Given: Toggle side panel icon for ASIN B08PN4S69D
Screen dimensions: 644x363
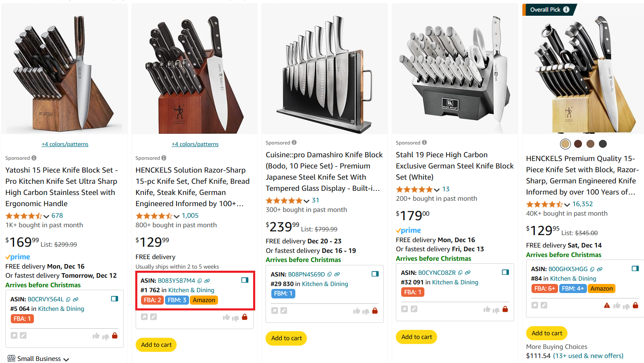Looking at the screenshot, I should (x=375, y=274).
